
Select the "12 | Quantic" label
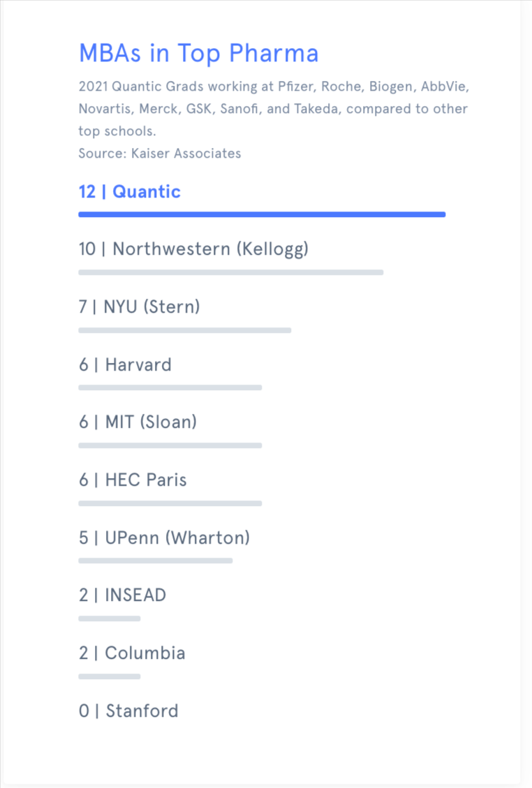pos(129,192)
